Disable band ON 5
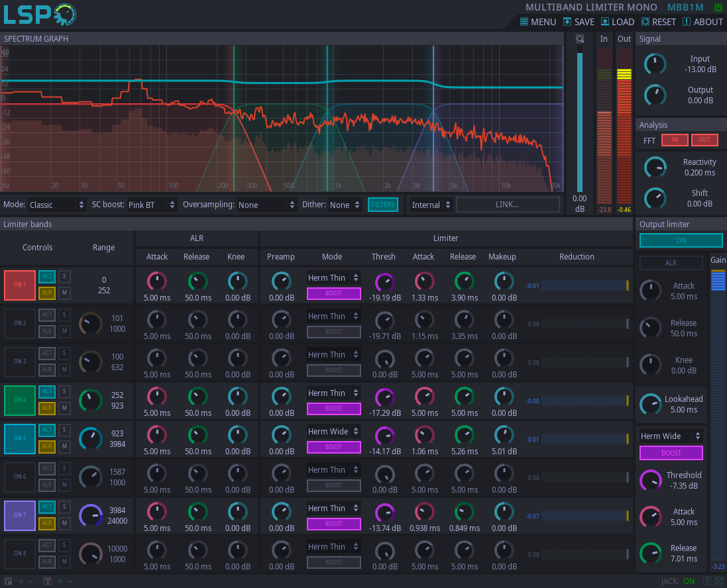The image size is (727, 588). 20,439
